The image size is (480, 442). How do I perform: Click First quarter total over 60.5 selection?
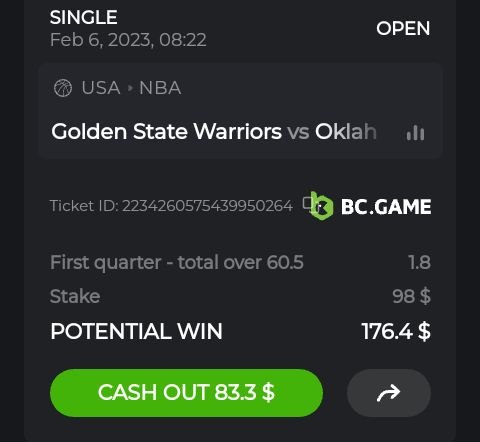177,262
